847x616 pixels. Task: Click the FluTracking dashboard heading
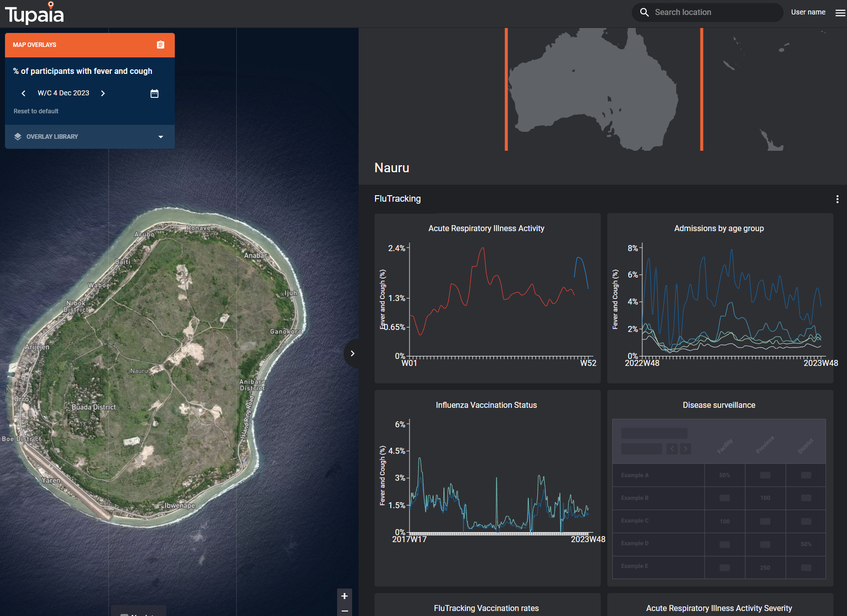click(398, 199)
